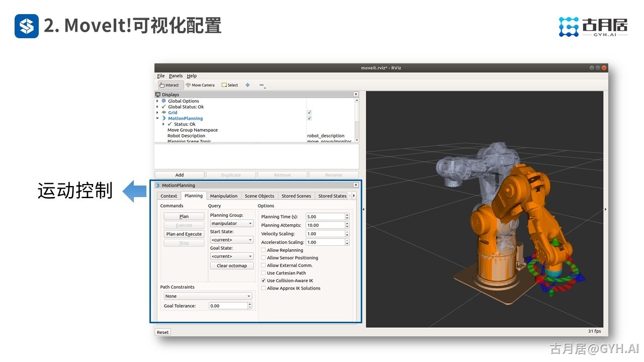
Task: Select the Robot Description row
Action: pyautogui.click(x=255, y=136)
